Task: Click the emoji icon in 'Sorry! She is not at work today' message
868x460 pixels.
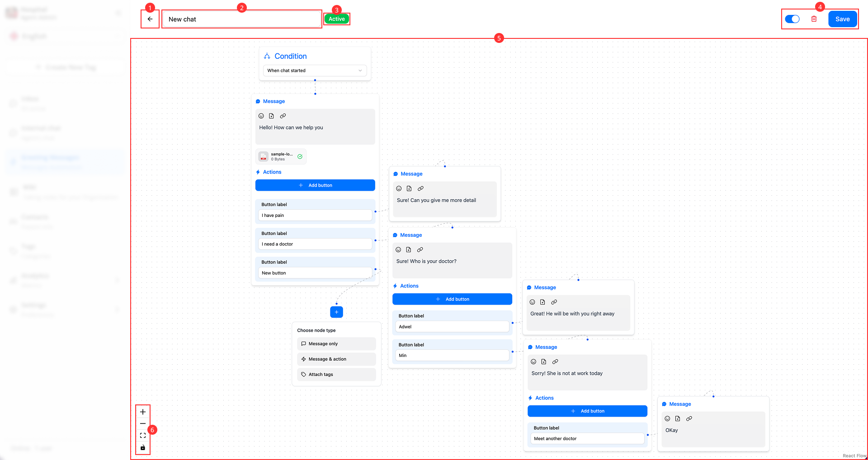Action: pos(533,361)
